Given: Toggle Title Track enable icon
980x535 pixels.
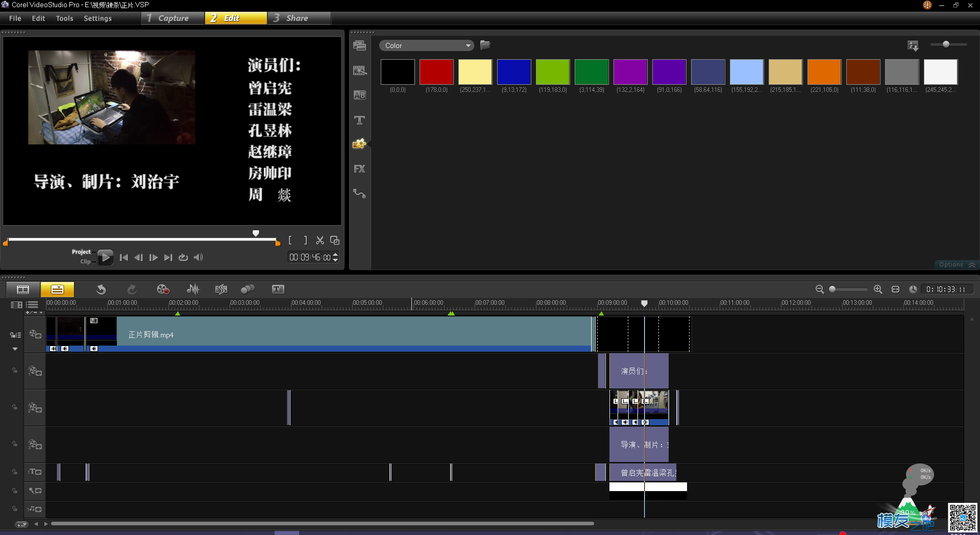Looking at the screenshot, I should coord(35,472).
